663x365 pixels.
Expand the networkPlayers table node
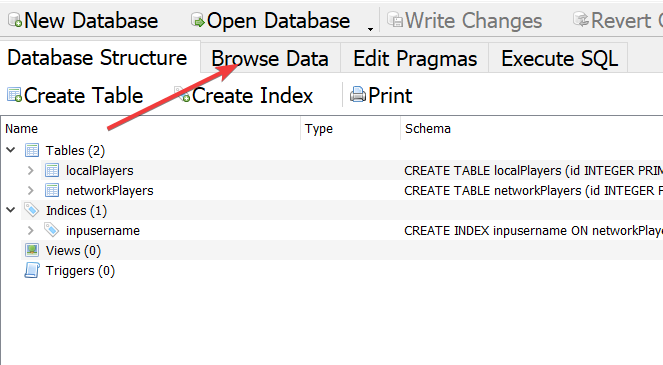[30, 190]
